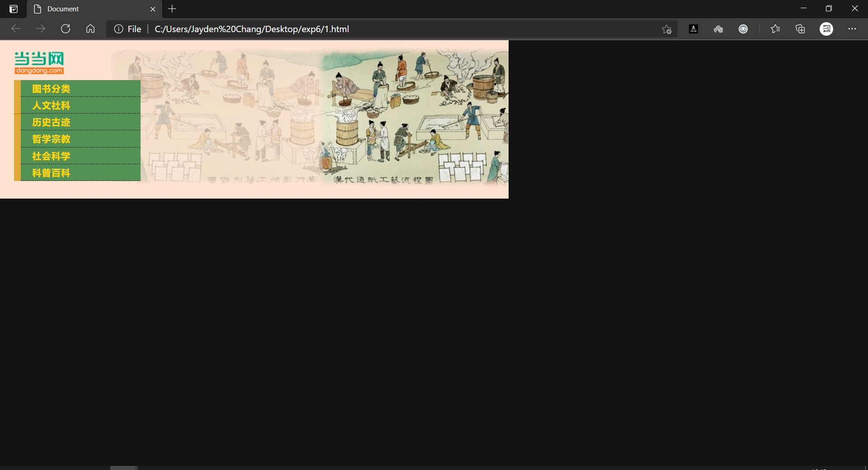Minimize the browser window
Viewport: 868px width, 470px height.
[x=803, y=9]
